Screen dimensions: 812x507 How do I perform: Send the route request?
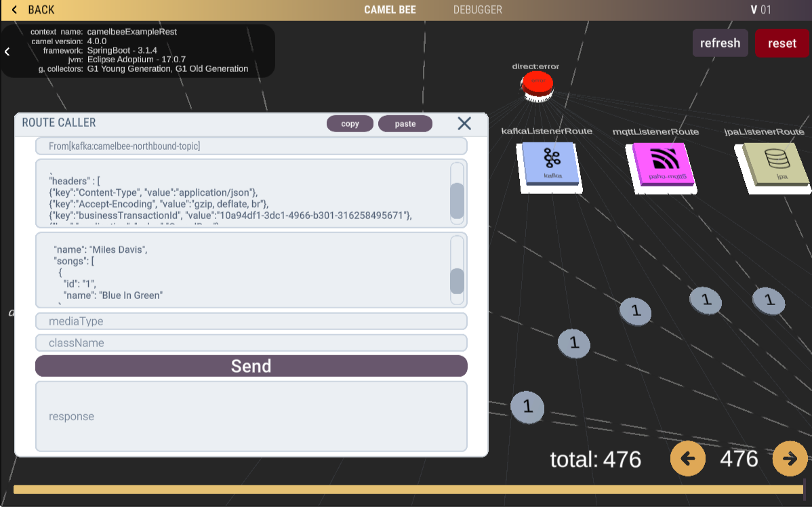click(x=251, y=366)
